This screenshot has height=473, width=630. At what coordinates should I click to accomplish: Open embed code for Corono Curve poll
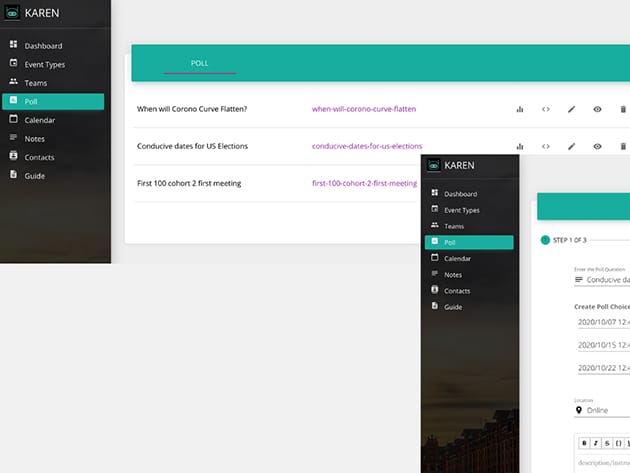546,109
